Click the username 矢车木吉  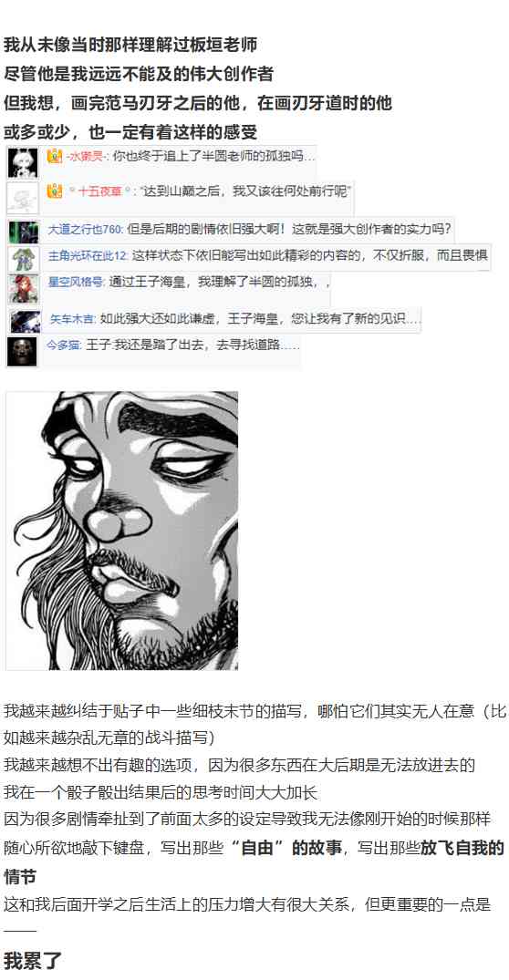click(73, 319)
